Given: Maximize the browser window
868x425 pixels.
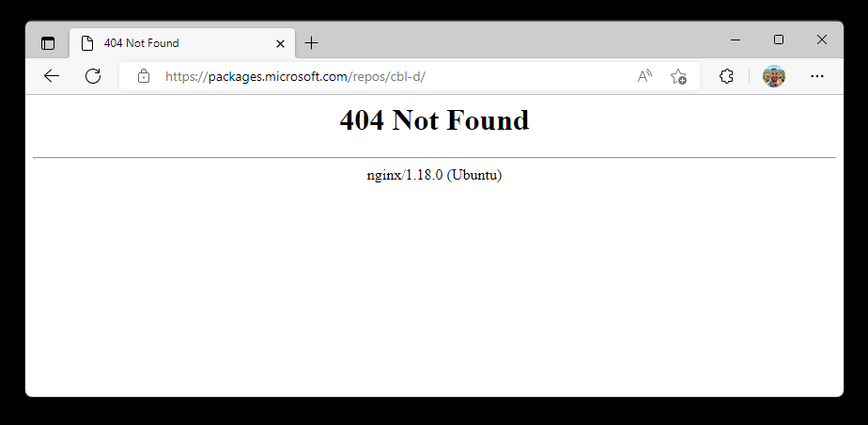Looking at the screenshot, I should tap(779, 39).
